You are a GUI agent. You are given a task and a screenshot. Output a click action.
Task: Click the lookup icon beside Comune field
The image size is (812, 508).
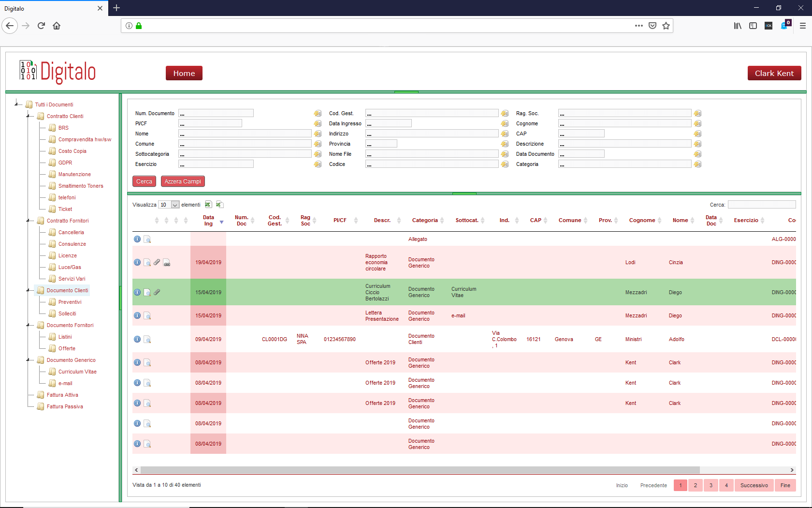tap(318, 144)
